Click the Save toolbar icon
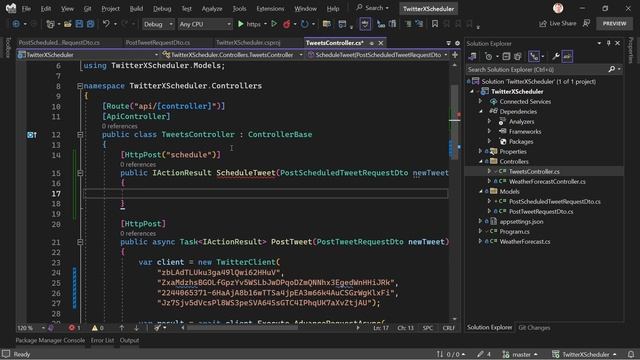The height and width of the screenshot is (360, 640). pyautogui.click(x=79, y=24)
